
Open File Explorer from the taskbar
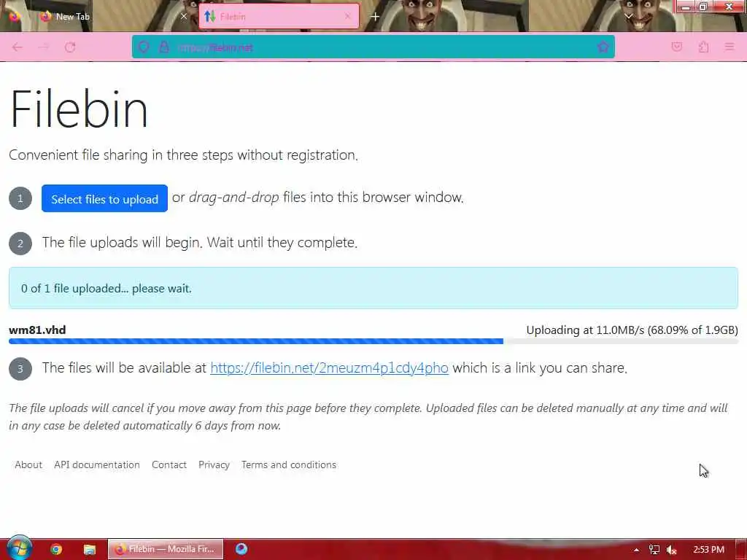(x=89, y=549)
